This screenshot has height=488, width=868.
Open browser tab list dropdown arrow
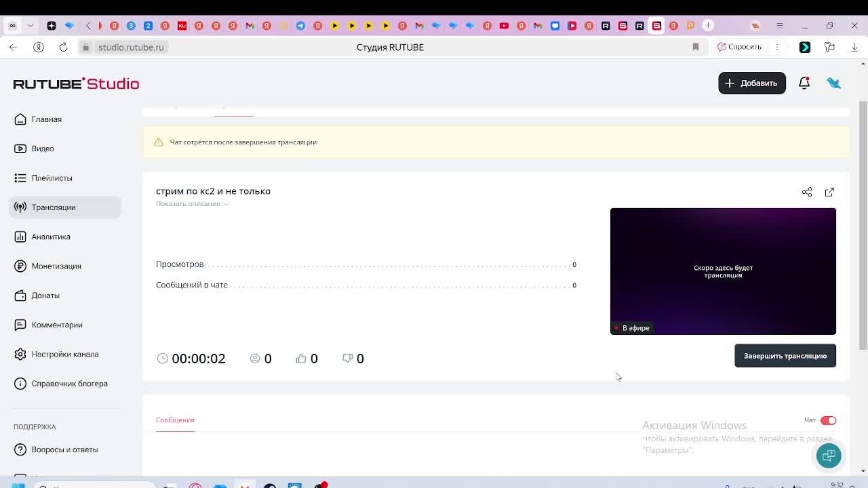[30, 26]
